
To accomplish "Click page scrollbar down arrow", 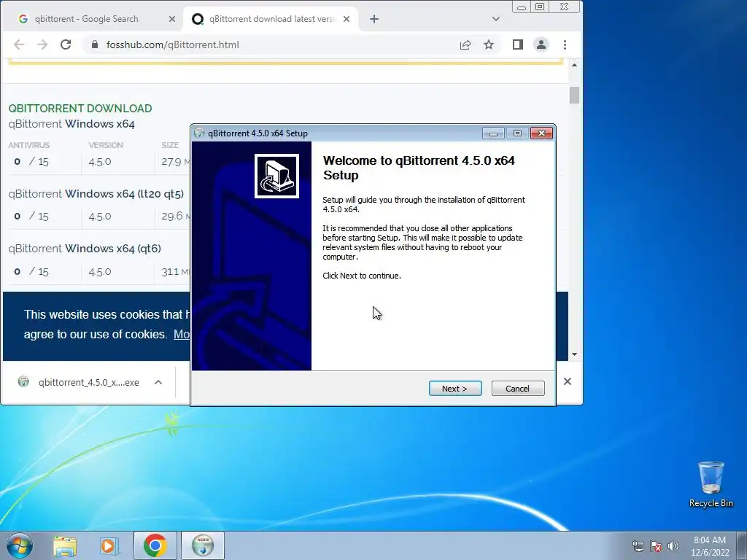I will pos(575,354).
